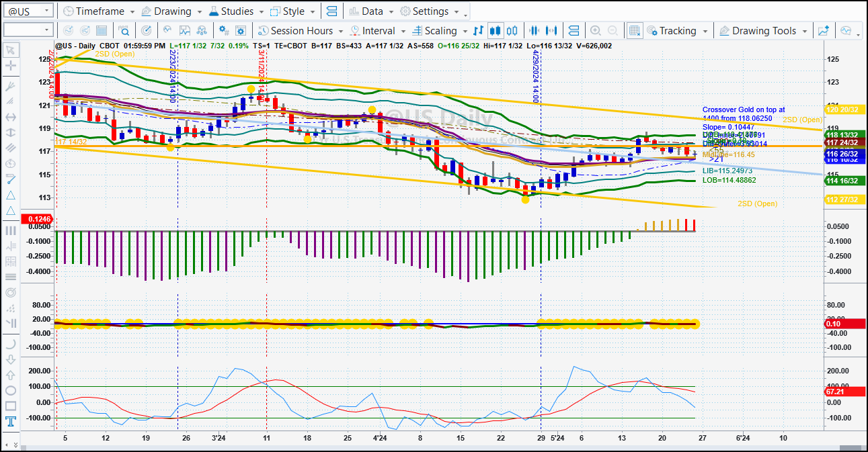The height and width of the screenshot is (452, 868).
Task: Open the @US symbol combo box
Action: (x=28, y=11)
